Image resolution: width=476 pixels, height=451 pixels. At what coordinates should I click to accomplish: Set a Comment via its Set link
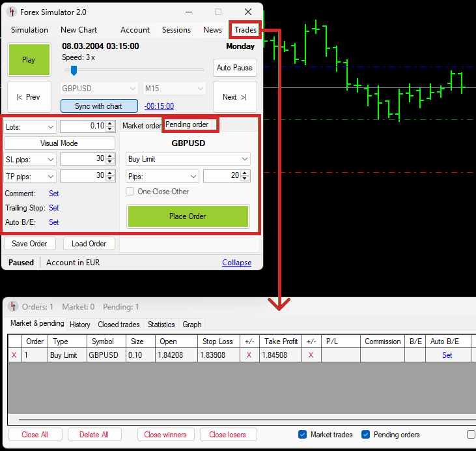(54, 194)
